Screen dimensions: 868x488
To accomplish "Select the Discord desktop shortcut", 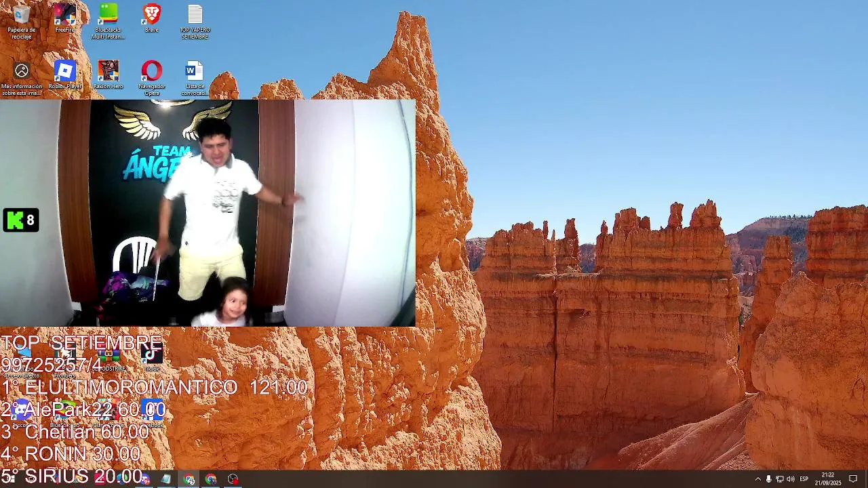I will point(22,412).
